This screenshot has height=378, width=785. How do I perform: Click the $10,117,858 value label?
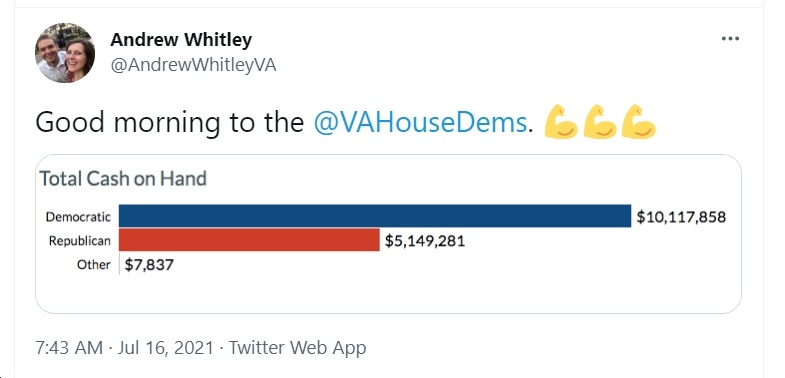pos(681,217)
